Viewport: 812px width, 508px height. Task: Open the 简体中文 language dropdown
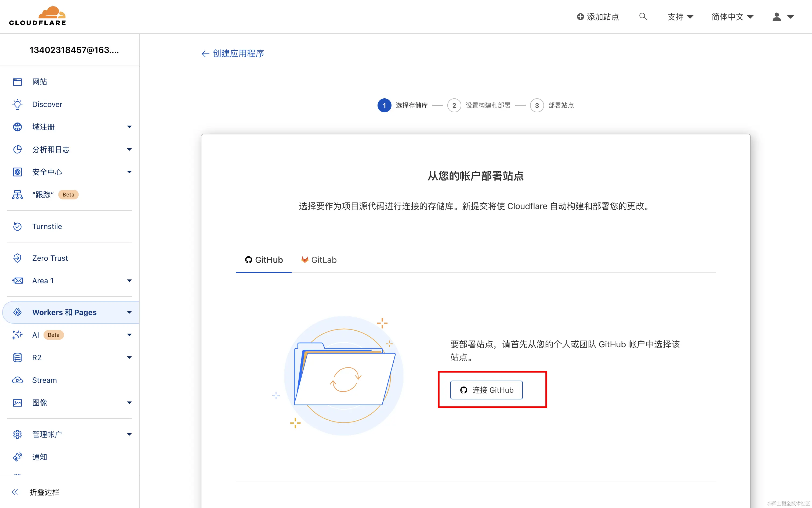click(733, 16)
